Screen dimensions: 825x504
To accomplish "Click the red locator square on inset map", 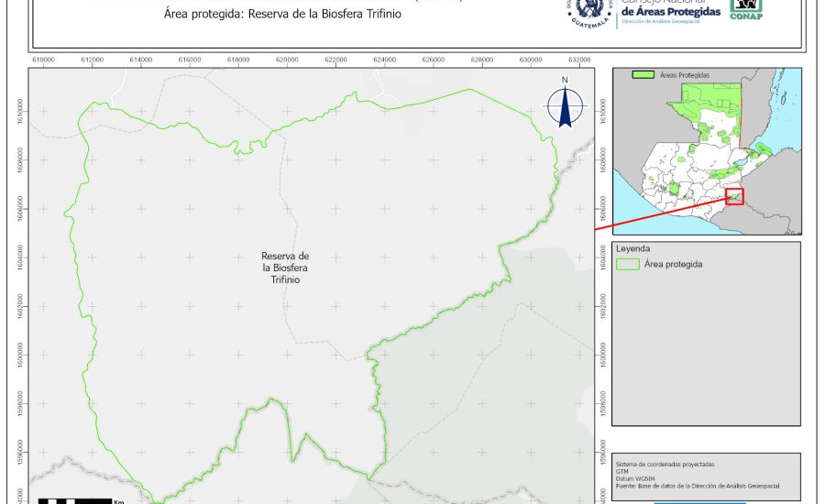I will coord(734,196).
